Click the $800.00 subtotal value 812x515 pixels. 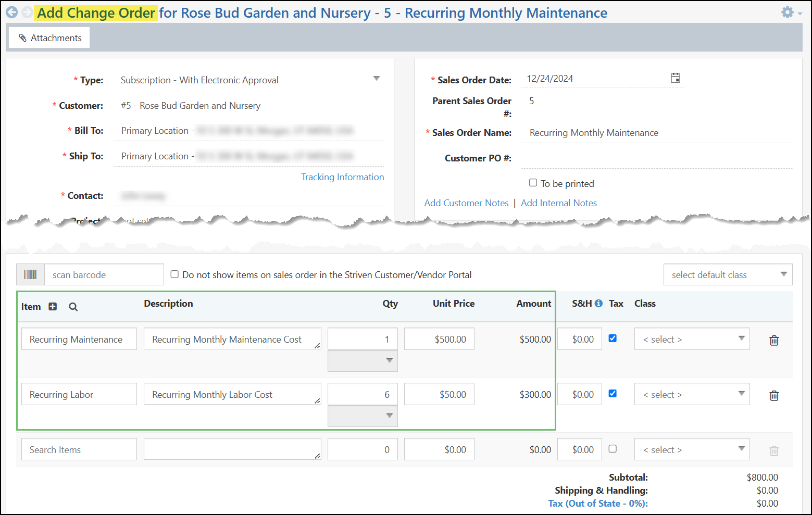click(x=762, y=478)
